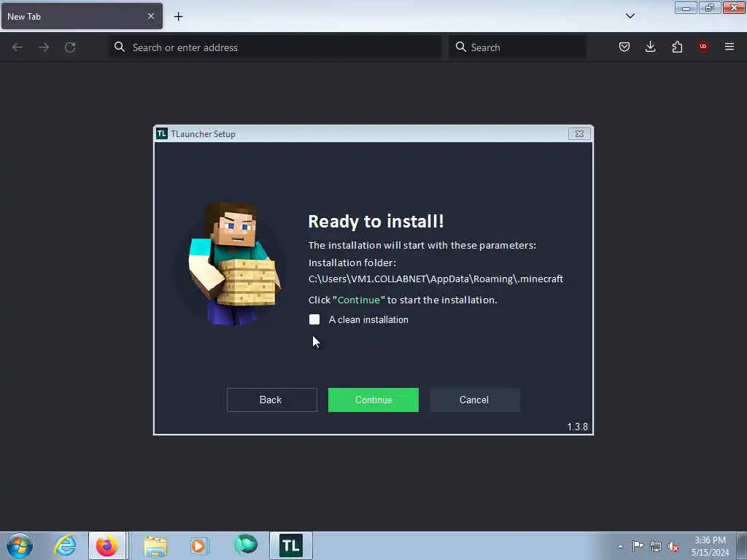The height and width of the screenshot is (560, 747).
Task: Expand the list all tabs chevron
Action: (x=630, y=16)
